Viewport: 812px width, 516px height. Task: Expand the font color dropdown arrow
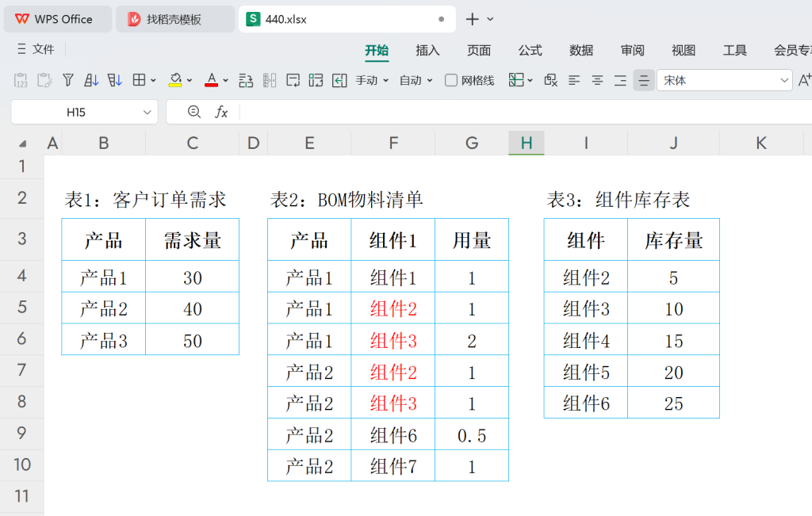tap(226, 80)
